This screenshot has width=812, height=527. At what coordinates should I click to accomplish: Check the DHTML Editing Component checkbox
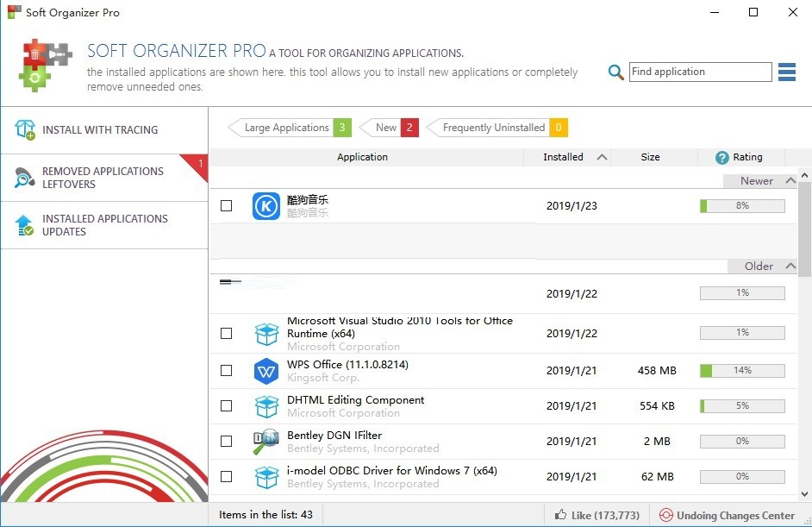[x=227, y=405]
